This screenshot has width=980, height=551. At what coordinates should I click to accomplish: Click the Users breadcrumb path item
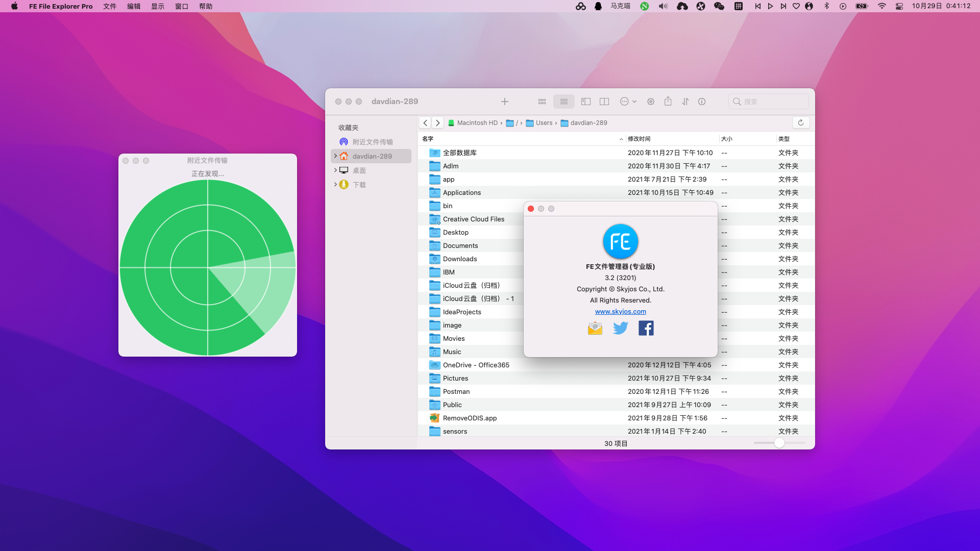(x=544, y=123)
